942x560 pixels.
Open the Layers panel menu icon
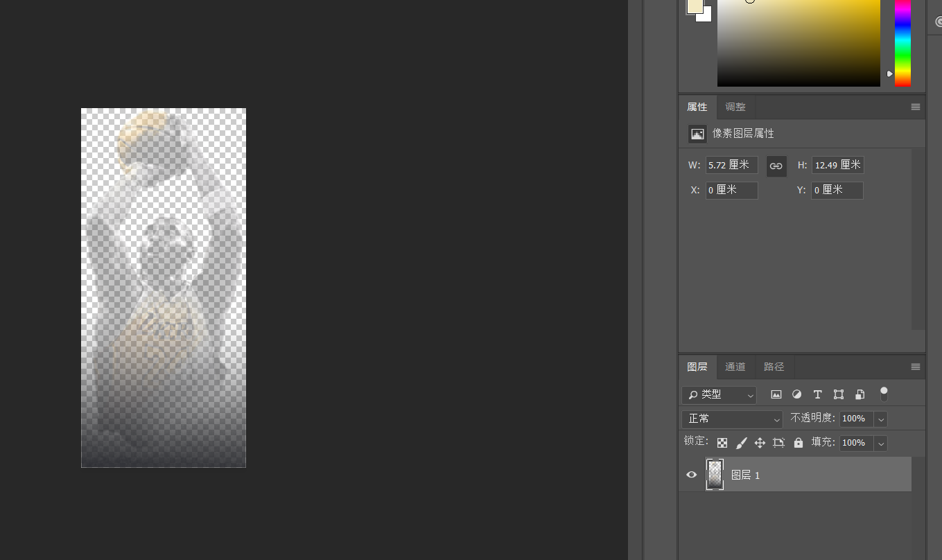pyautogui.click(x=915, y=367)
